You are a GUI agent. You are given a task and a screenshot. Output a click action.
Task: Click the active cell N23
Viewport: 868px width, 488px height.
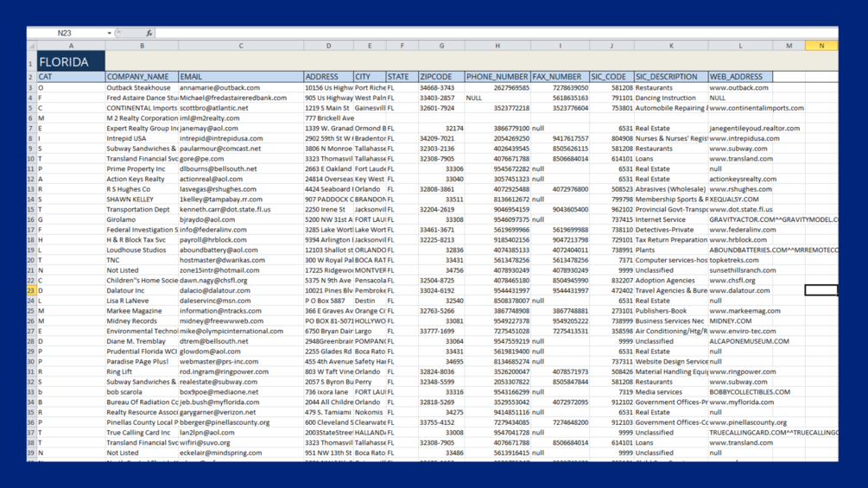821,290
